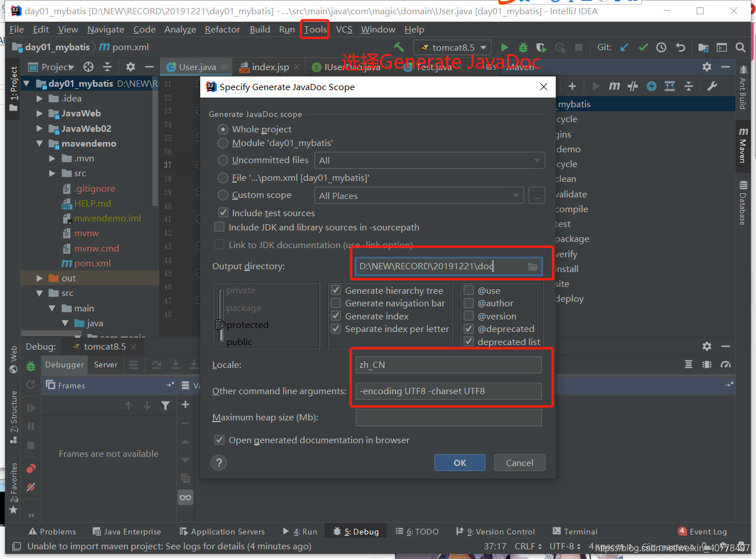Open the Uncommitted files 'All' dropdown
The width and height of the screenshot is (756, 559).
coord(430,160)
